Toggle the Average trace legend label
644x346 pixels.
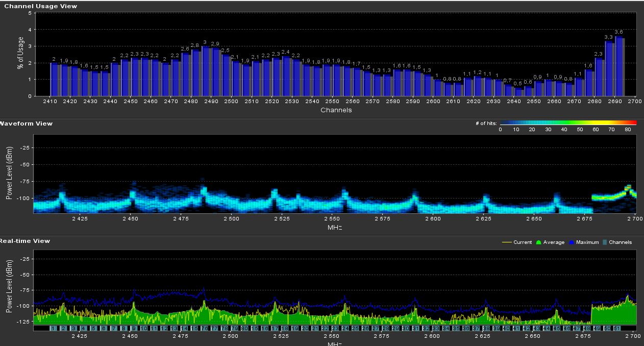click(x=554, y=242)
